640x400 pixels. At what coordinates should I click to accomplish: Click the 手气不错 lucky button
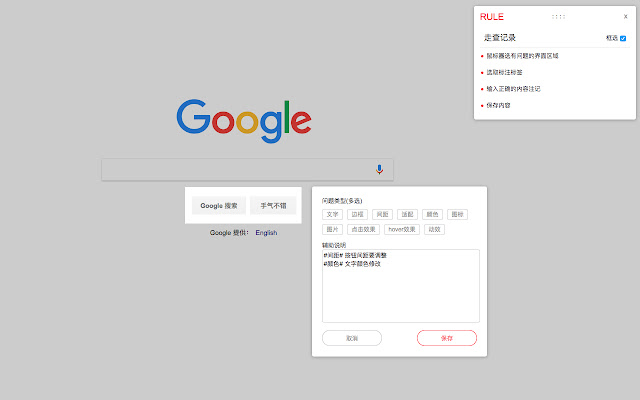[273, 206]
